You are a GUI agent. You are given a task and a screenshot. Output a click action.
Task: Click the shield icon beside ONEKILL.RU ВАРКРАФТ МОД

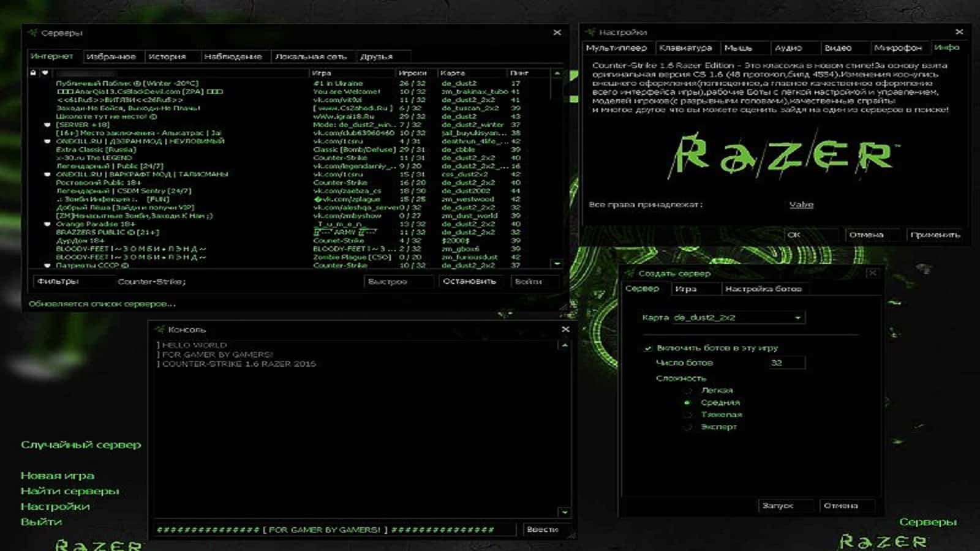pyautogui.click(x=47, y=174)
